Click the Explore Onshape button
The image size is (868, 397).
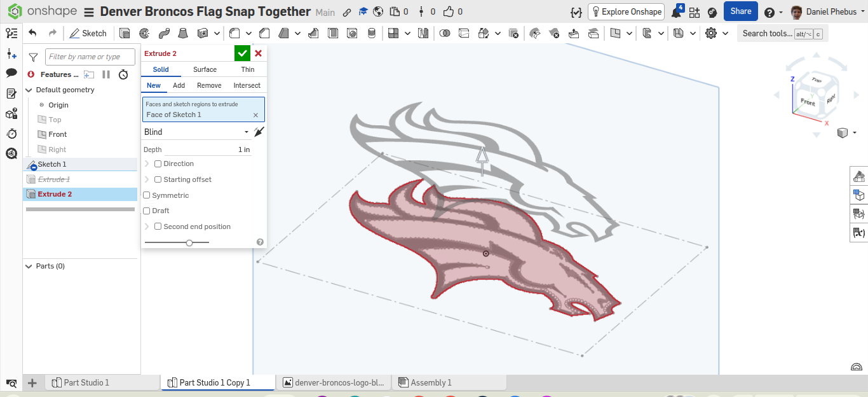pos(626,11)
